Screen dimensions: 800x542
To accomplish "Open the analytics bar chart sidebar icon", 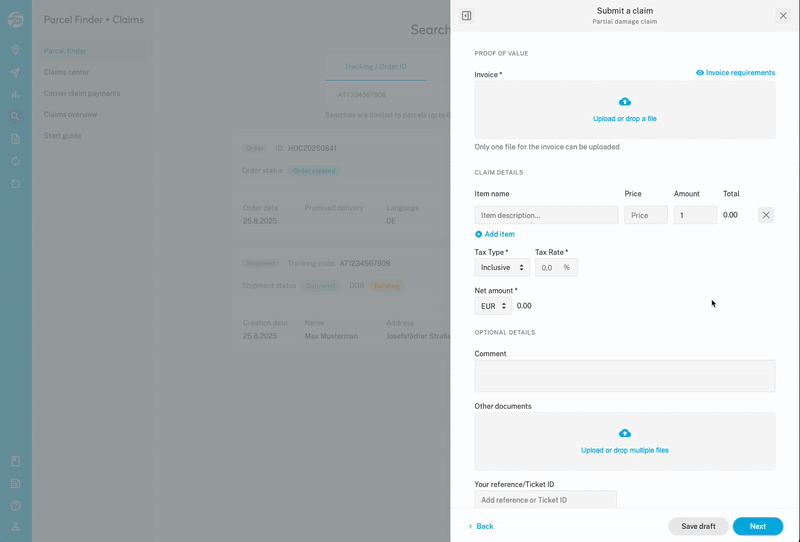I will 15,94.
